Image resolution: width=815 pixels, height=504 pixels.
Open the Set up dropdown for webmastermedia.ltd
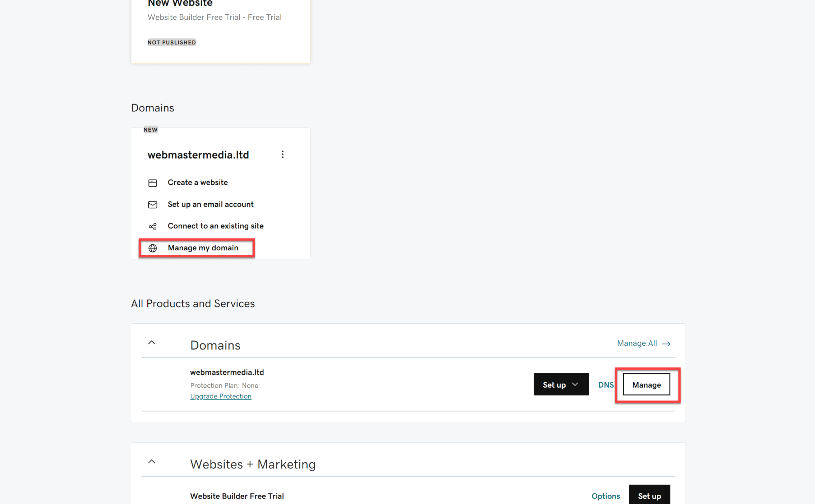(561, 384)
